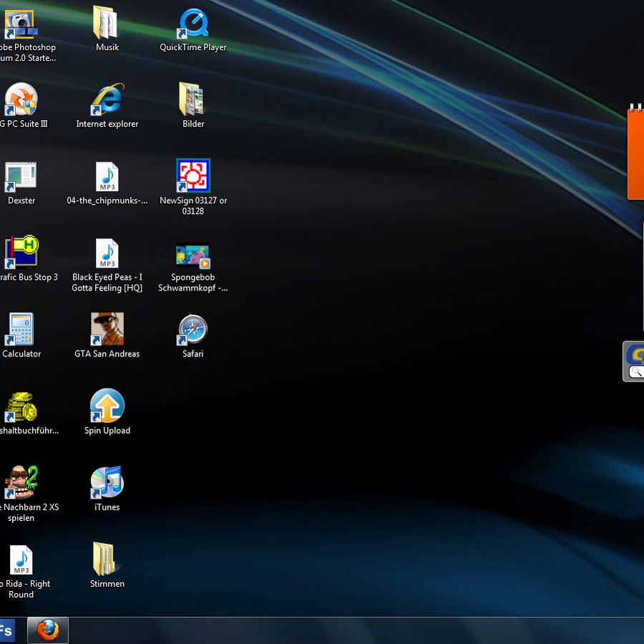Select the 04-the_chipmunks MP3 file
Screen dimensions: 644x644
pos(107,177)
